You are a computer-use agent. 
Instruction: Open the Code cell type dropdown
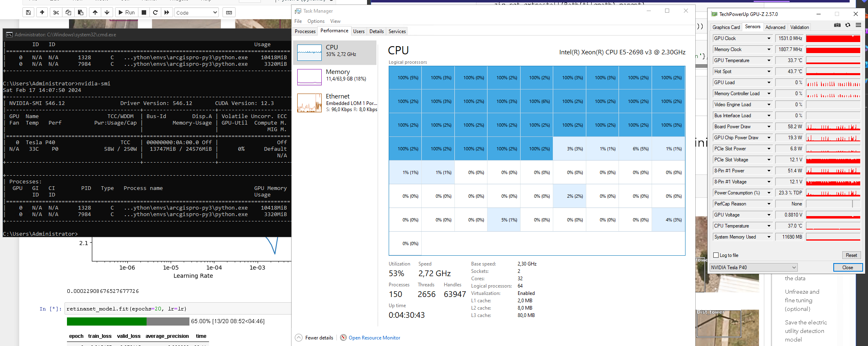click(196, 13)
